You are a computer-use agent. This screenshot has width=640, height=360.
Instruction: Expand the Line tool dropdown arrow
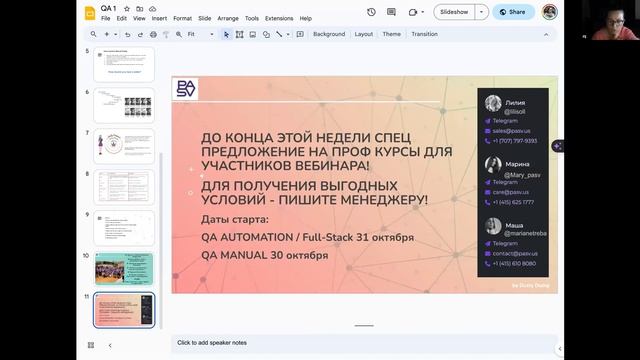[288, 34]
